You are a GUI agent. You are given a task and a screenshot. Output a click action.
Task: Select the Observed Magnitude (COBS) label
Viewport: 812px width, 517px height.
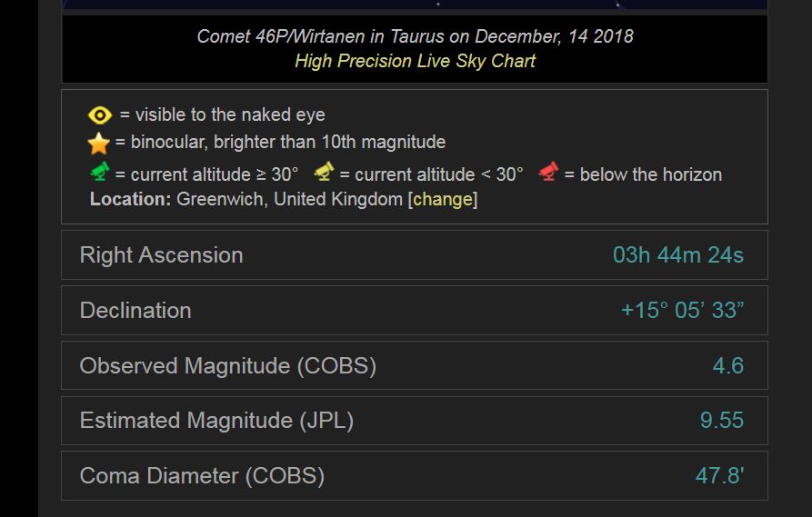click(227, 366)
